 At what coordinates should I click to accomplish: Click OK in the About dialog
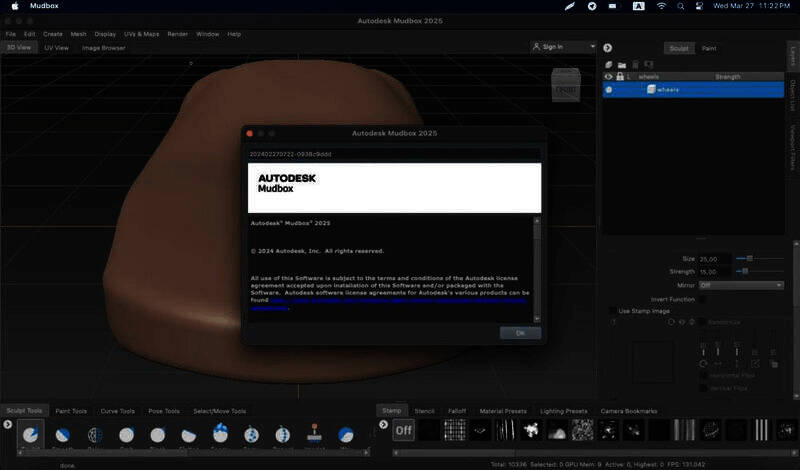tap(520, 333)
